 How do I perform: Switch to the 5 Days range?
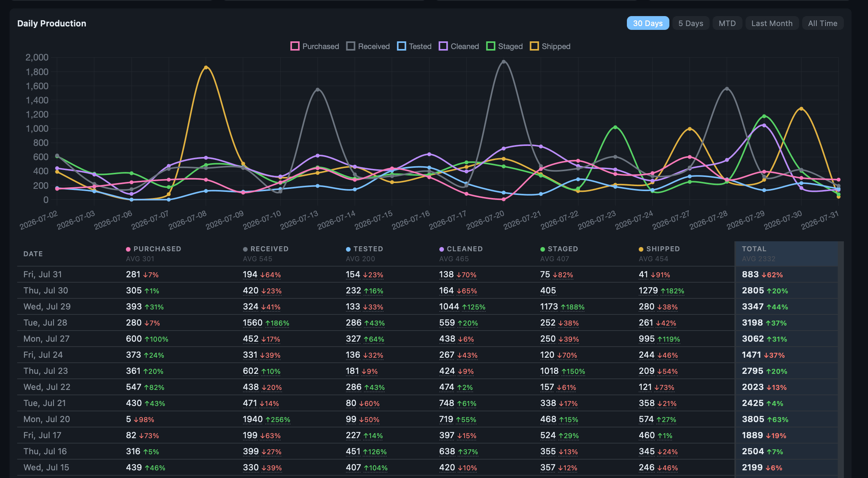tap(690, 23)
